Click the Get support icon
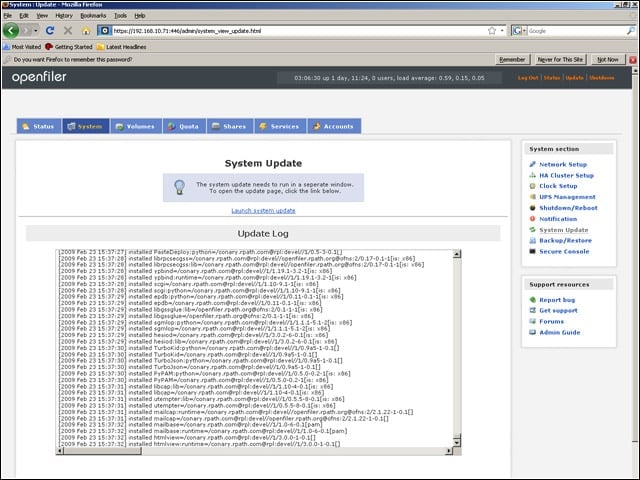This screenshot has width=640, height=480. click(x=532, y=310)
